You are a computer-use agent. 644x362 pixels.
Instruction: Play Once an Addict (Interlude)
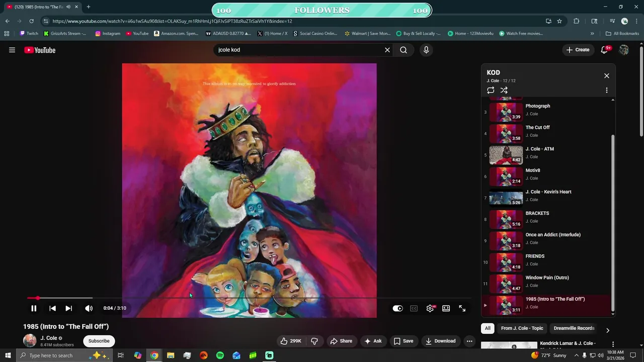tap(547, 240)
